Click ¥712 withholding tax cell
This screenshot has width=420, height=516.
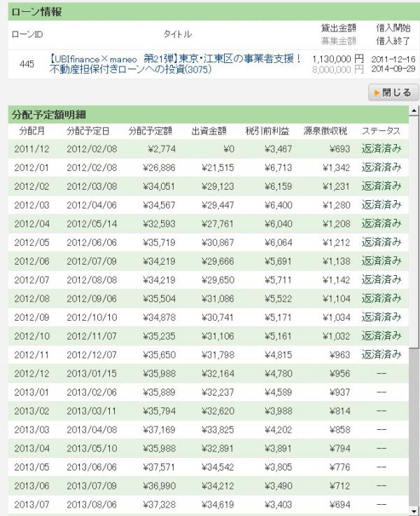(x=339, y=486)
